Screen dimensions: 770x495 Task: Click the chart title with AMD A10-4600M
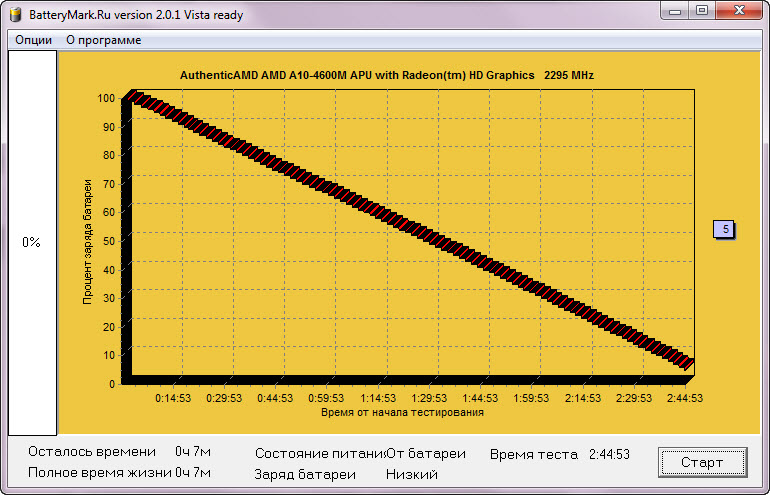(x=387, y=76)
